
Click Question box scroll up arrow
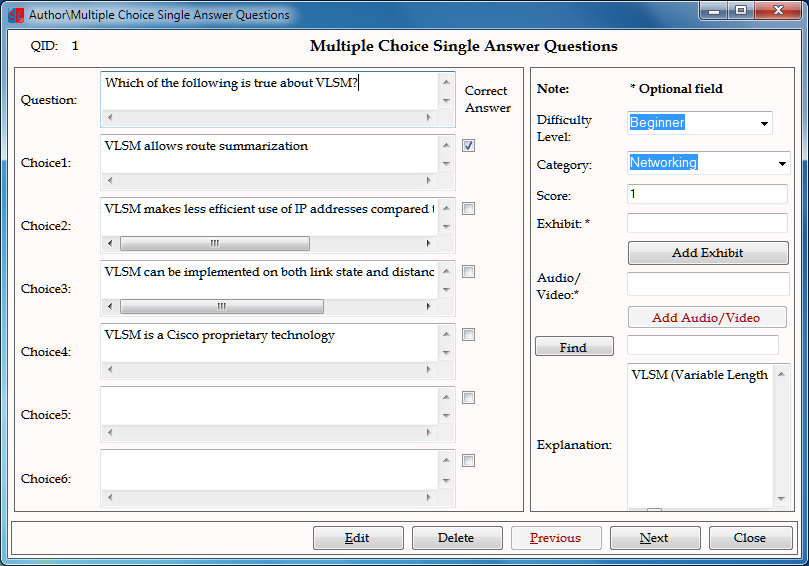(446, 82)
